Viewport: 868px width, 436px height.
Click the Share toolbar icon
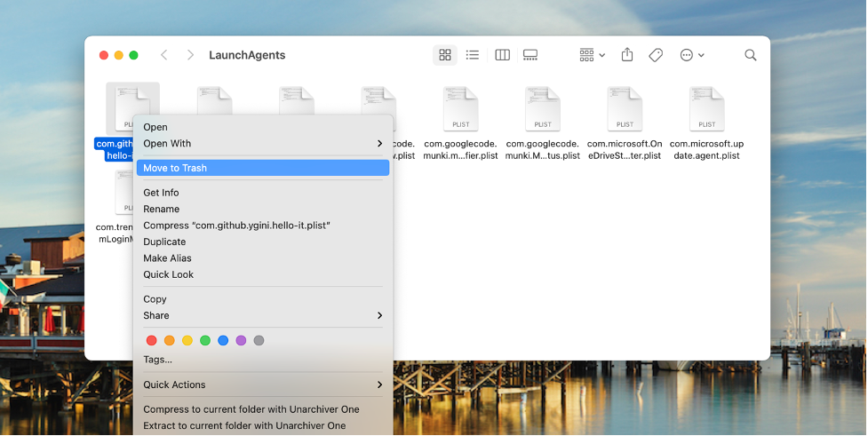point(627,55)
